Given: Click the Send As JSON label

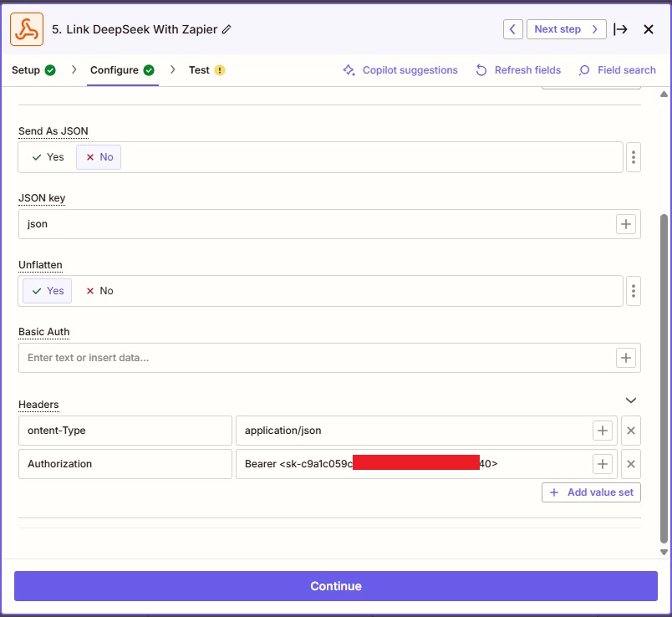Looking at the screenshot, I should click(x=53, y=131).
